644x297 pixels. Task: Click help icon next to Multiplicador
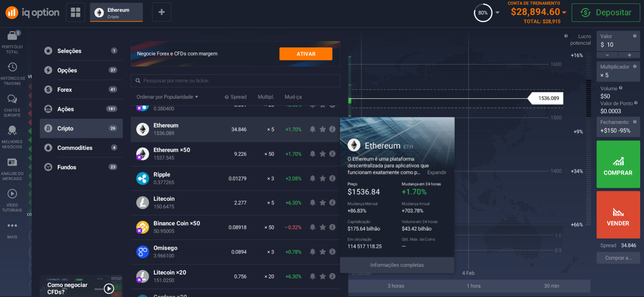(635, 66)
